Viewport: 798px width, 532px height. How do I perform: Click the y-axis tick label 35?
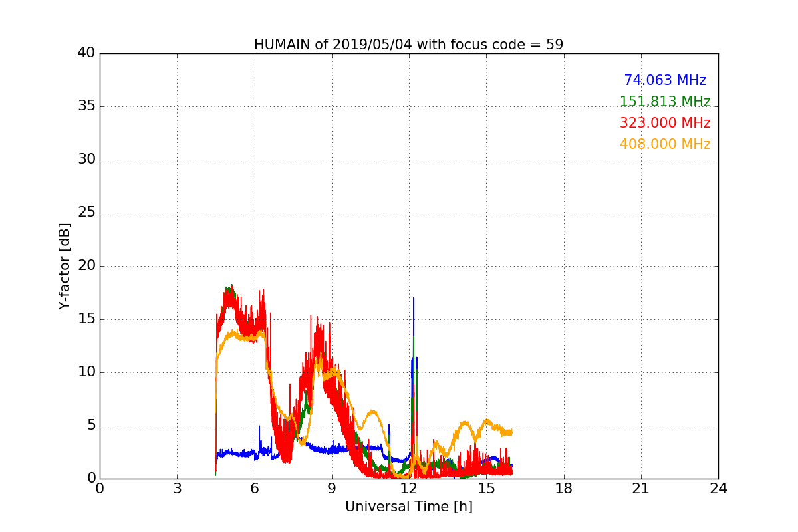click(86, 106)
